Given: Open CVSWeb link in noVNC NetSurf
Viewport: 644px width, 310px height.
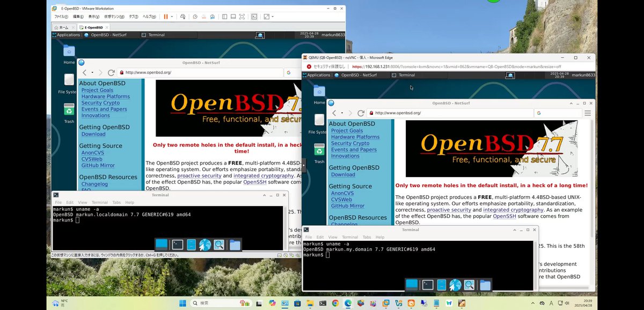Looking at the screenshot, I should (x=341, y=200).
